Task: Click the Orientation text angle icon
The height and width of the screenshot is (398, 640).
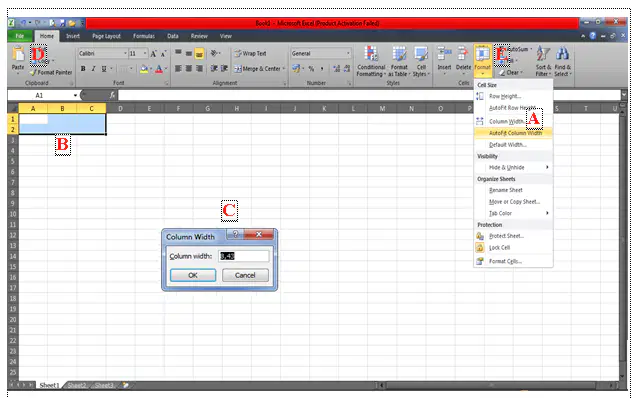Action: (214, 53)
